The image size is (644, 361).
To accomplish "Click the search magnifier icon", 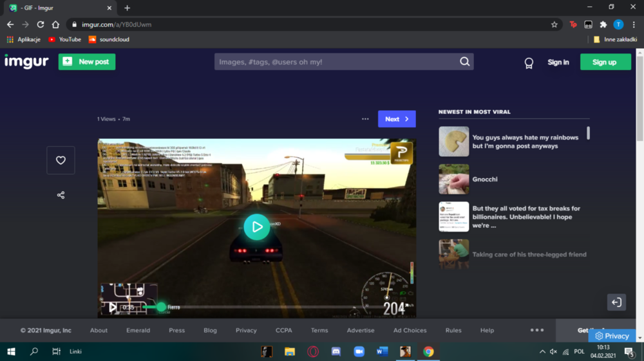I will (464, 62).
